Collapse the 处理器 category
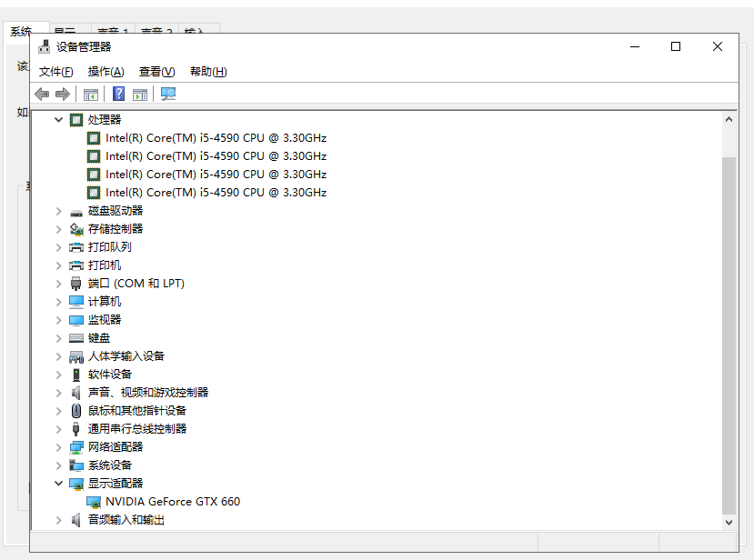754x560 pixels. (59, 120)
